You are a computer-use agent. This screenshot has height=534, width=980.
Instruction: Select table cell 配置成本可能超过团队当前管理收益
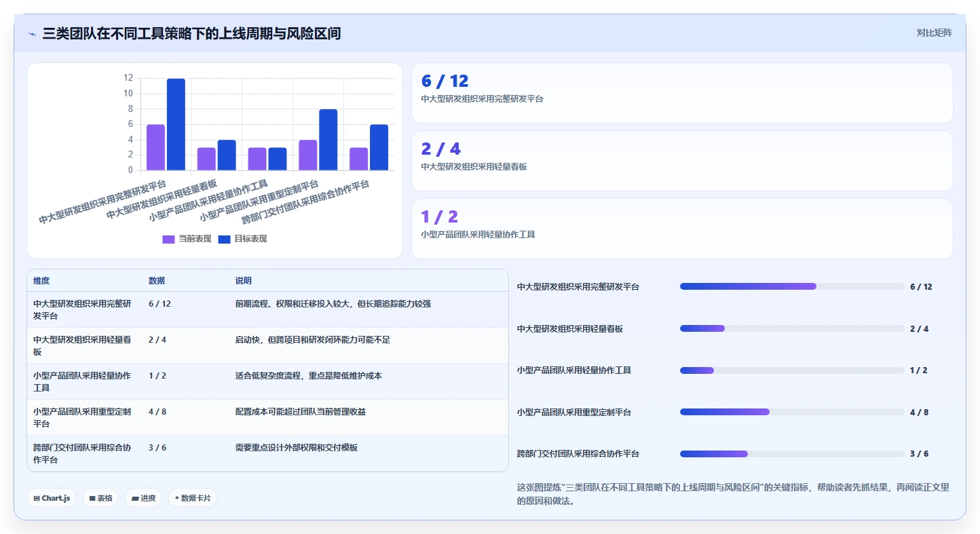point(301,412)
